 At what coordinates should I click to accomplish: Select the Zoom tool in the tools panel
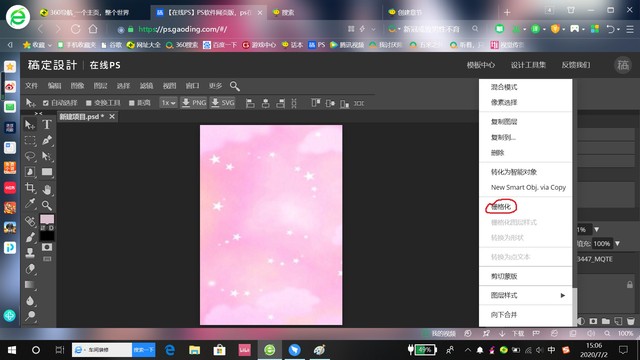pos(47,205)
